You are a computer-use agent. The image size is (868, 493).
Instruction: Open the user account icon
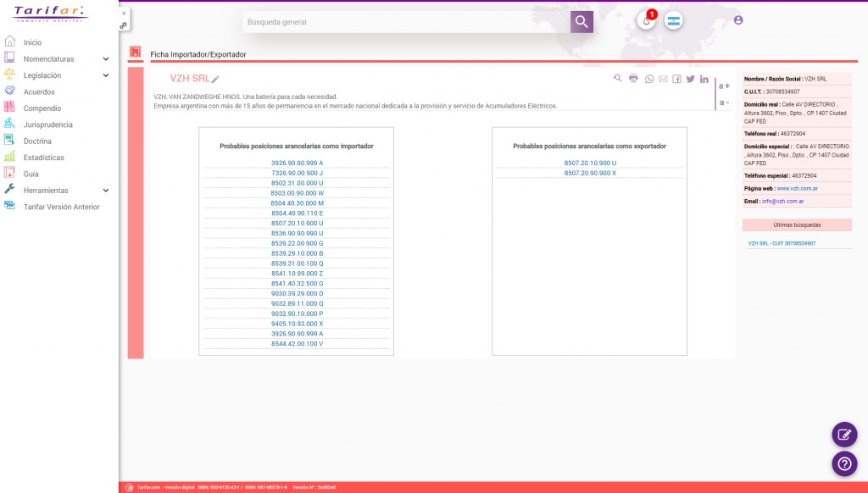[x=738, y=20]
